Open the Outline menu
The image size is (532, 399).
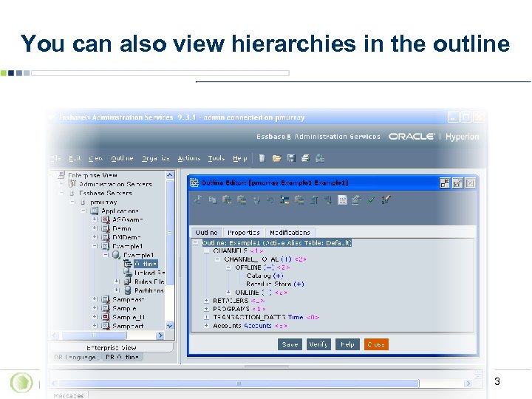[122, 158]
